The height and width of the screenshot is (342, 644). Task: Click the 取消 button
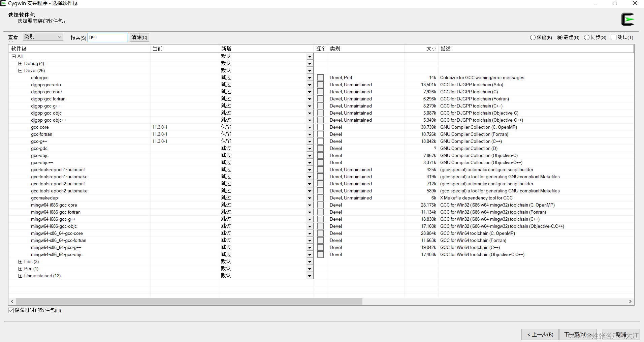[x=621, y=334]
